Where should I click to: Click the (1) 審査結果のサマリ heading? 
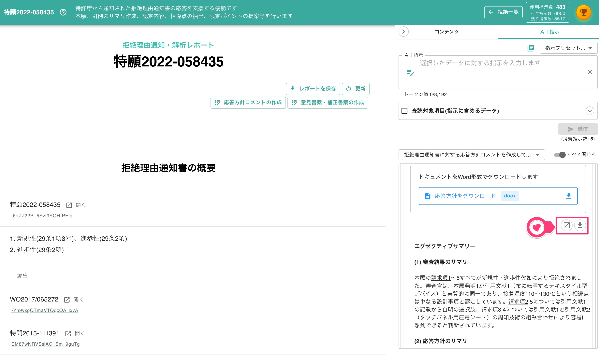point(441,262)
